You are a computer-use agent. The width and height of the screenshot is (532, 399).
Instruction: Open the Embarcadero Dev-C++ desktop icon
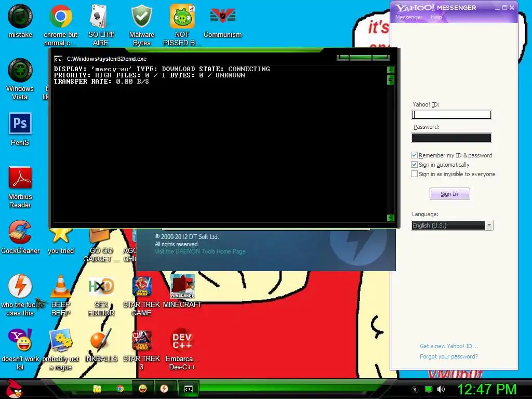click(182, 341)
